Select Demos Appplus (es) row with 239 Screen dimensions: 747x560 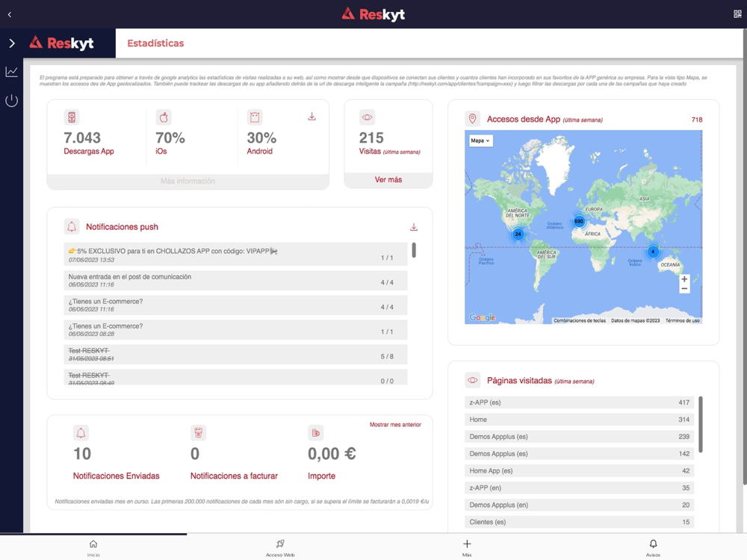click(580, 437)
